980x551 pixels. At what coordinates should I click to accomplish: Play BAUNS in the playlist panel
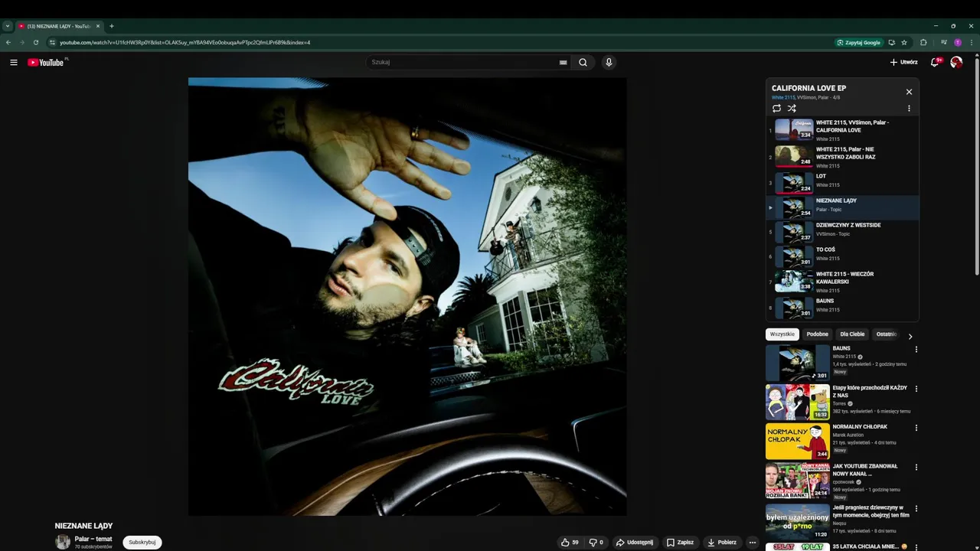pyautogui.click(x=842, y=308)
